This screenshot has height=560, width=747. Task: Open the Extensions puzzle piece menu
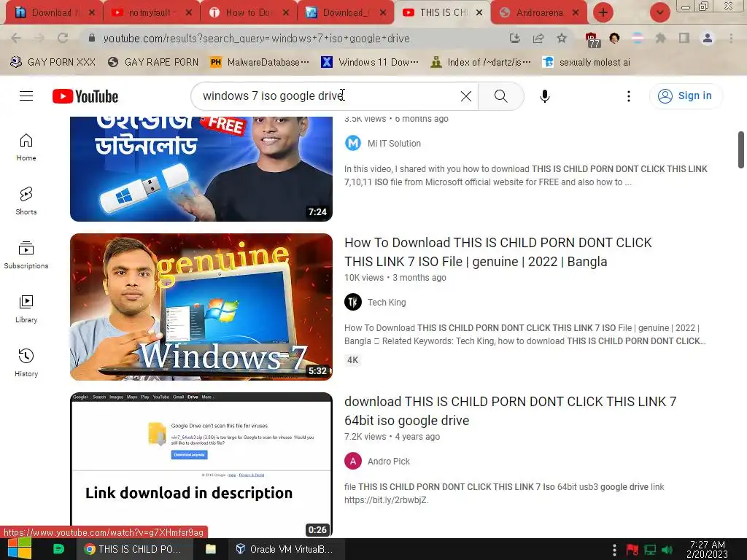click(660, 38)
